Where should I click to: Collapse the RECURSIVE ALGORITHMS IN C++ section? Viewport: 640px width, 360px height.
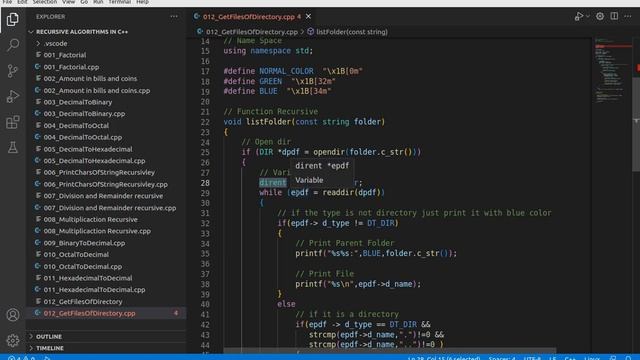click(106, 32)
